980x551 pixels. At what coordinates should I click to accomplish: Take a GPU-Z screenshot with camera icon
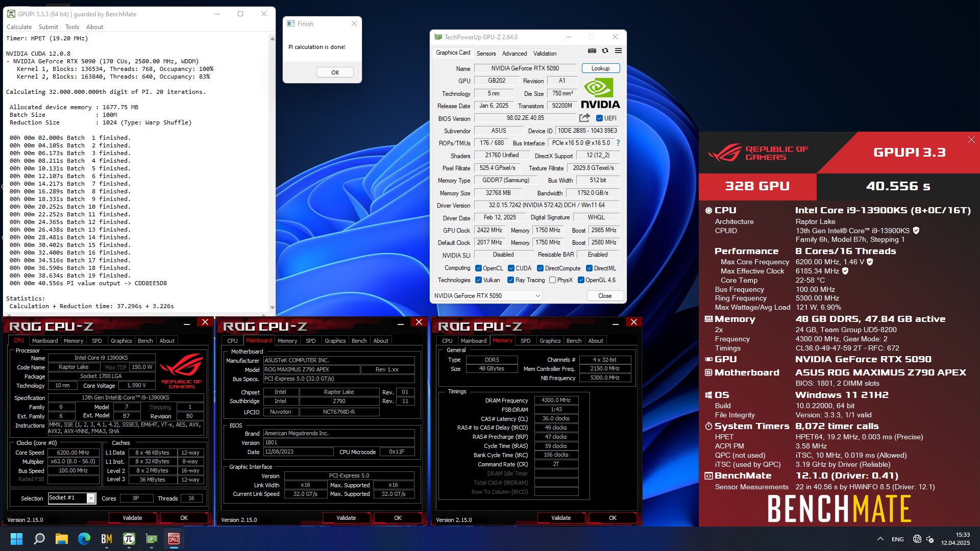coord(592,51)
